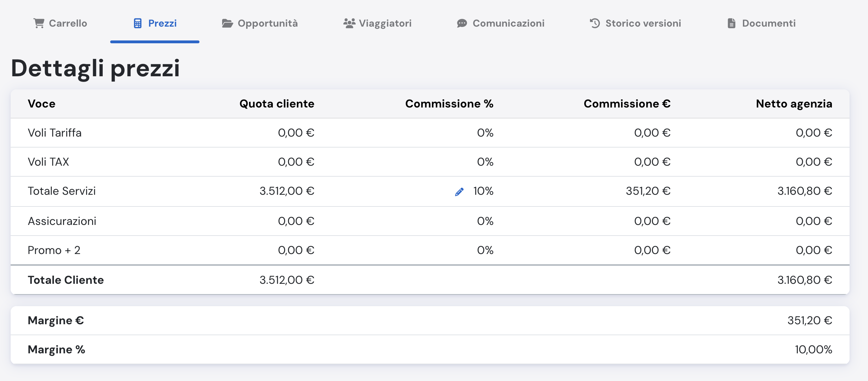Click Totale Cliente quota 3.512,00 €
This screenshot has height=381, width=868.
click(287, 280)
